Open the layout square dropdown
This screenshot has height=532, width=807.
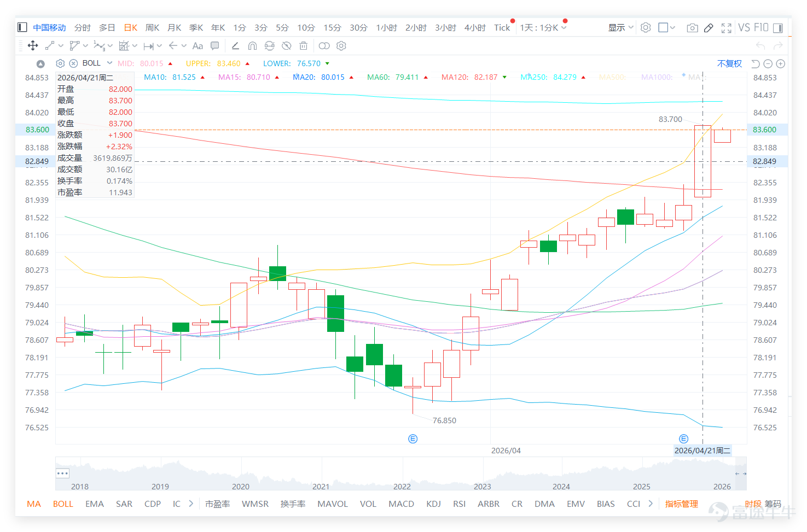coord(666,27)
